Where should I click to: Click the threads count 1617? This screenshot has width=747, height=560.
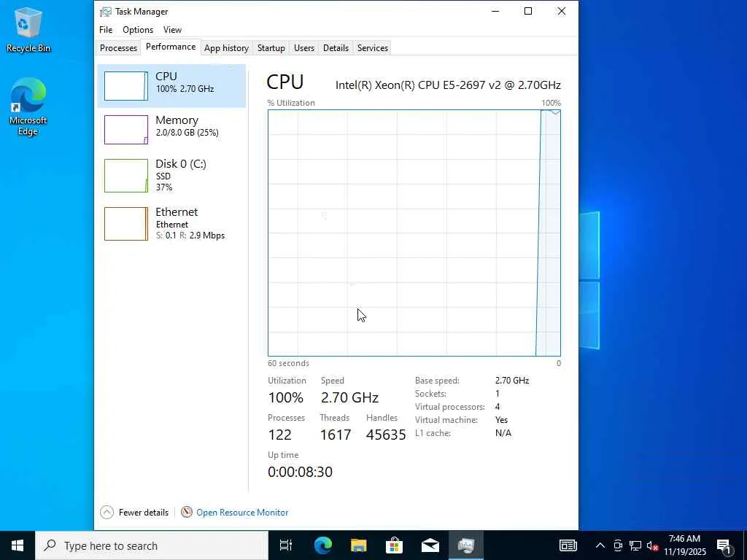pyautogui.click(x=336, y=435)
